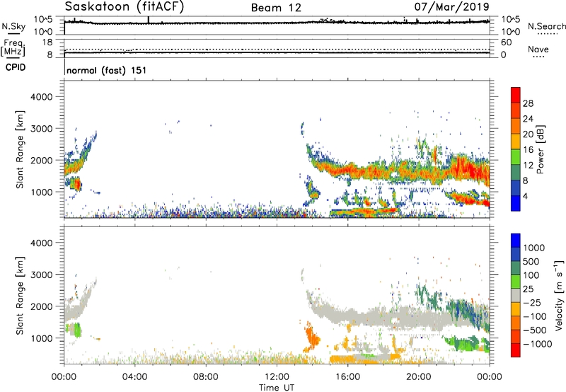This screenshot has width=566, height=392.
Task: Click the "Power [dB]" color bar title
Action: (541, 149)
